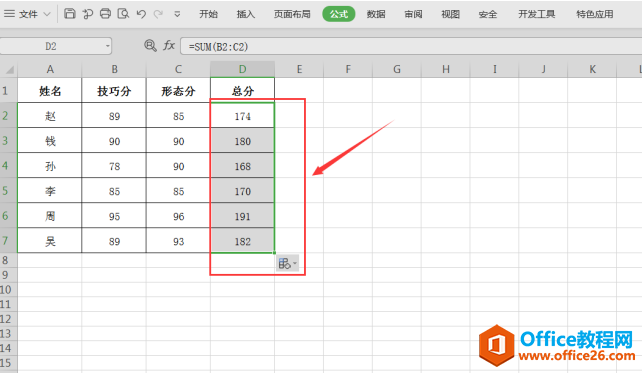
Task: Select row 10 header
Action: 9,289
